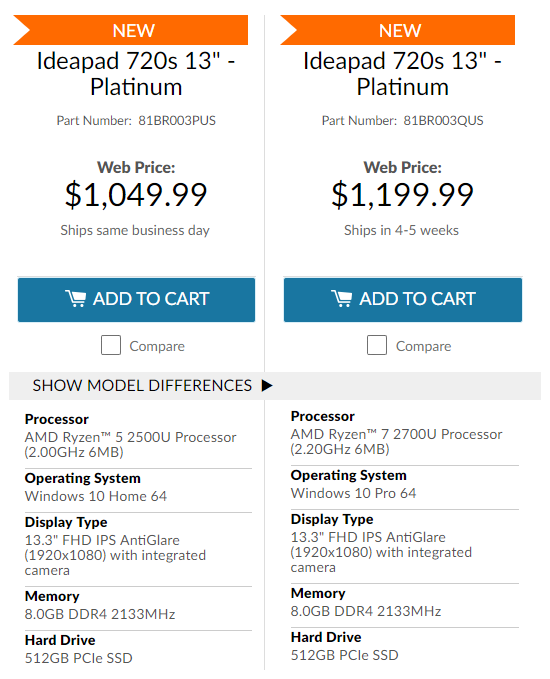Click the Compare label for the Ryzen 7 model
Image resolution: width=550 pixels, height=679 pixels.
pos(424,346)
